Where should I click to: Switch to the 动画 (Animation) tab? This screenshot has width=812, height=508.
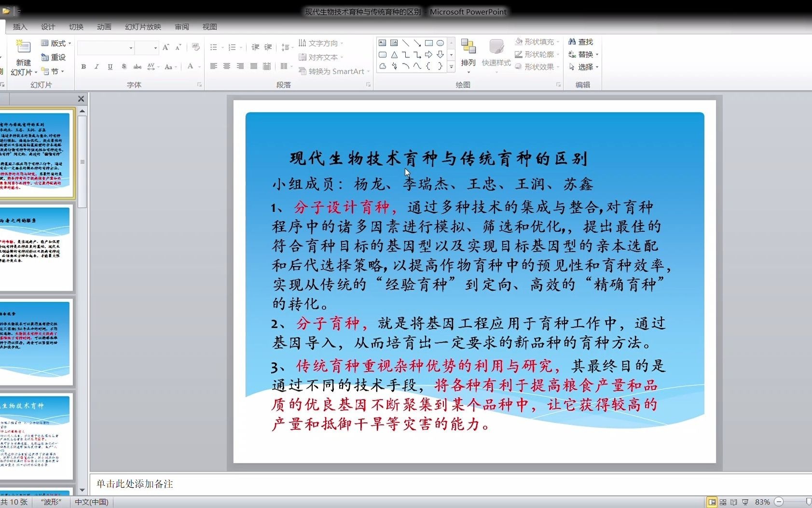tap(103, 27)
